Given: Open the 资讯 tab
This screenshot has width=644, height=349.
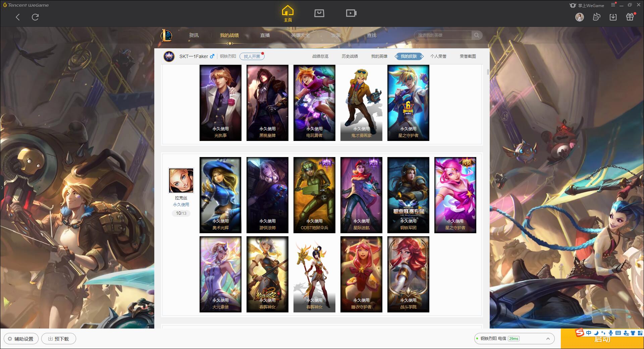Looking at the screenshot, I should 194,35.
